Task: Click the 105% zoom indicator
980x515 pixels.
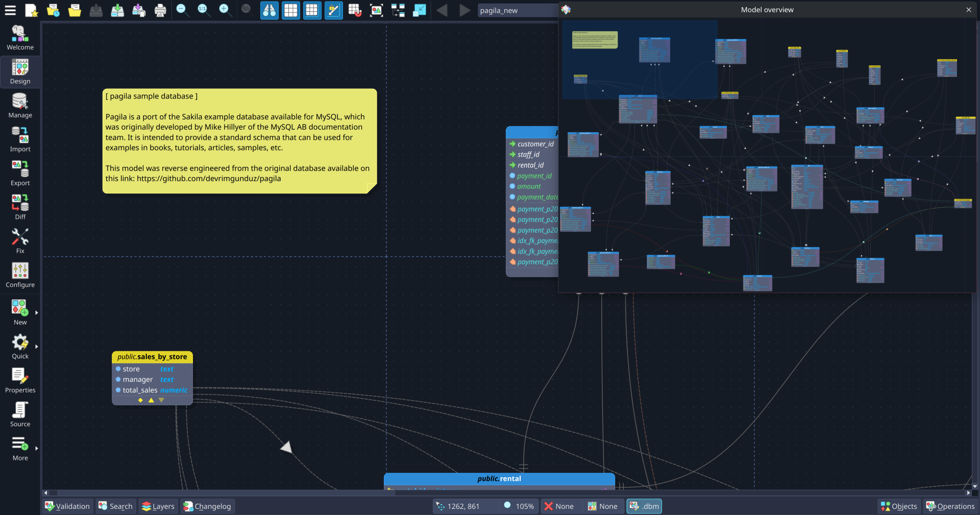Action: (x=520, y=506)
